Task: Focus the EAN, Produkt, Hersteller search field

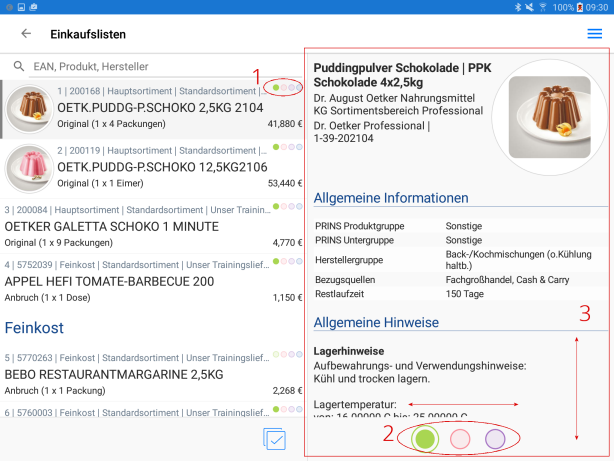Action: tap(166, 66)
